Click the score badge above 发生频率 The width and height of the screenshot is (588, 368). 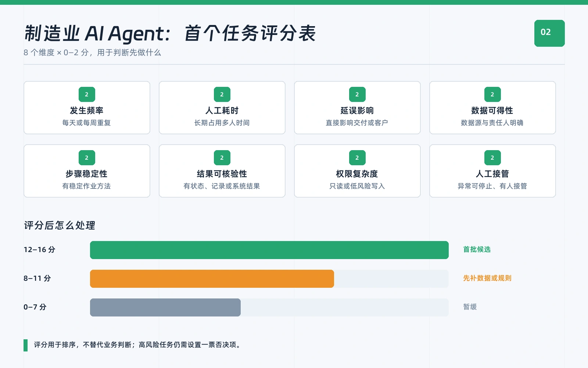(x=87, y=95)
